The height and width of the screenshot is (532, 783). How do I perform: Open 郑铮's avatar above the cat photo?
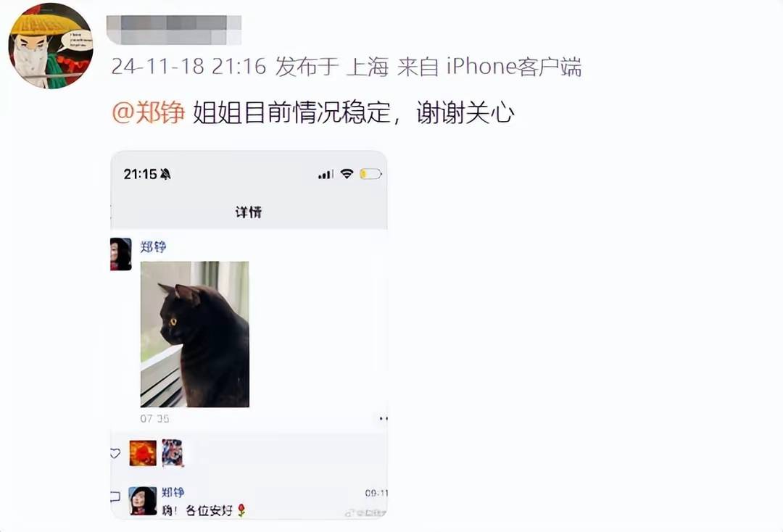[x=121, y=254]
